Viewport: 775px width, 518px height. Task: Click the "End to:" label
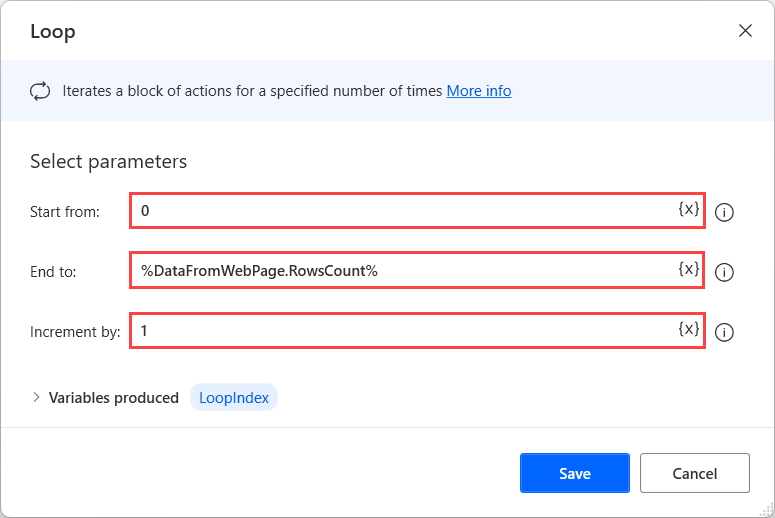point(53,272)
